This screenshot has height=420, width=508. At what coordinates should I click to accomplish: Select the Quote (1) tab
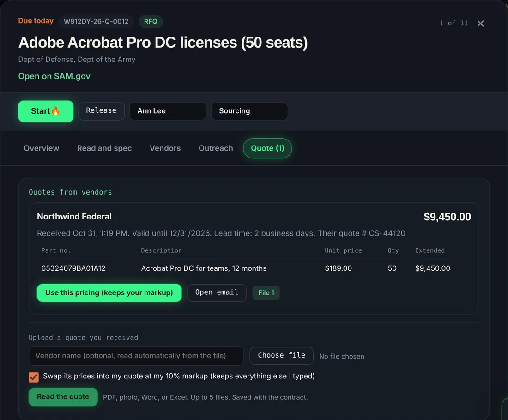pos(267,148)
